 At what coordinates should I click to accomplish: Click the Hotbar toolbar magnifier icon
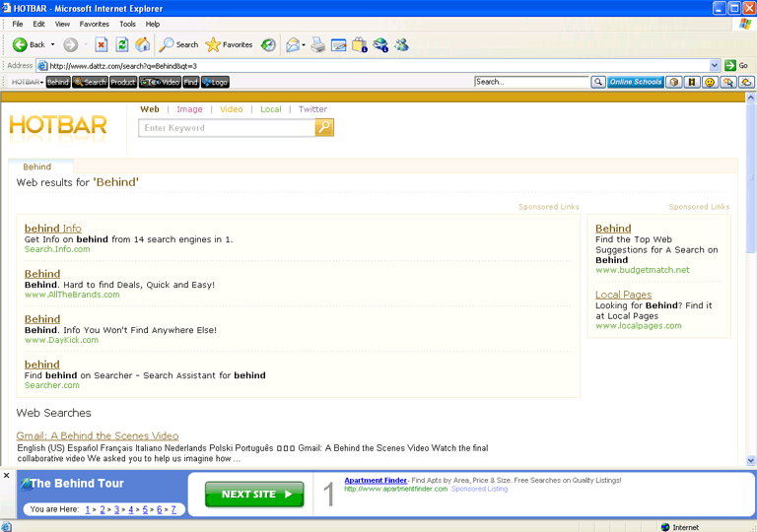point(597,82)
